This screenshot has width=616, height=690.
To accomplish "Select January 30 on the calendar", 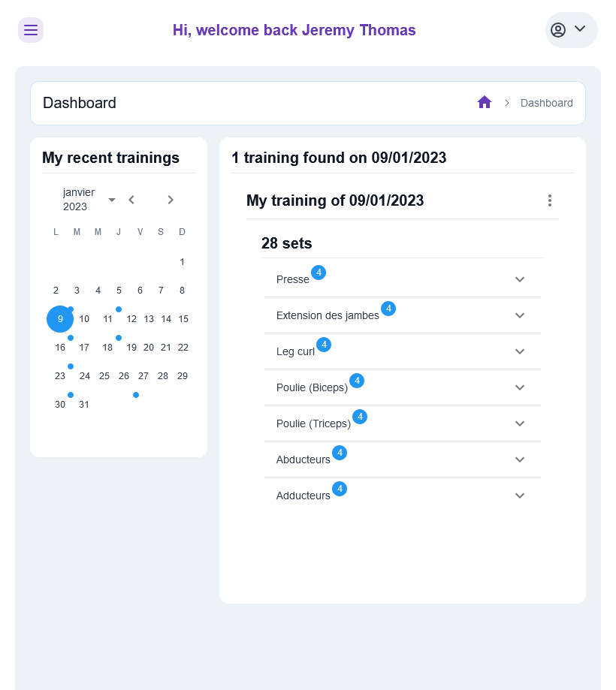I will tap(60, 405).
